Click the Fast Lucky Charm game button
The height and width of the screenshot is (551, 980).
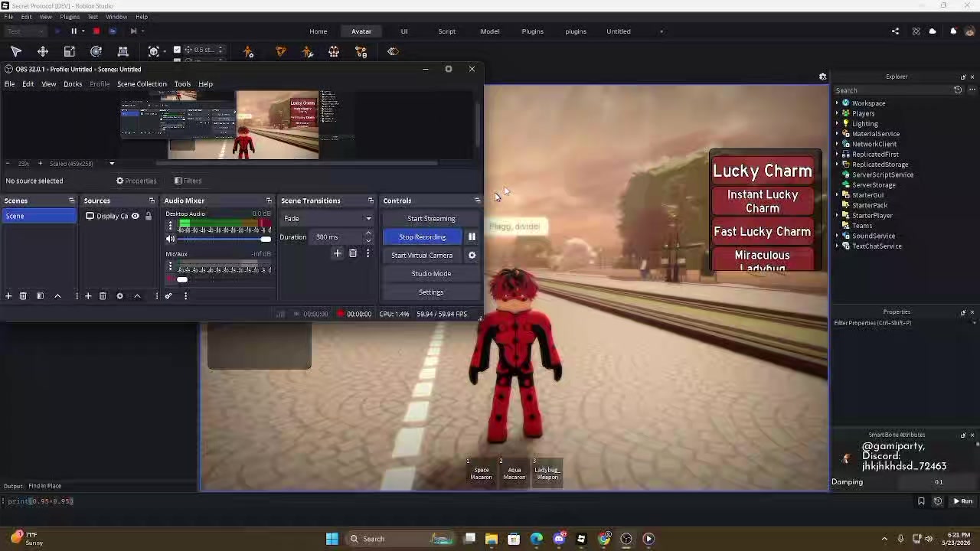(763, 232)
